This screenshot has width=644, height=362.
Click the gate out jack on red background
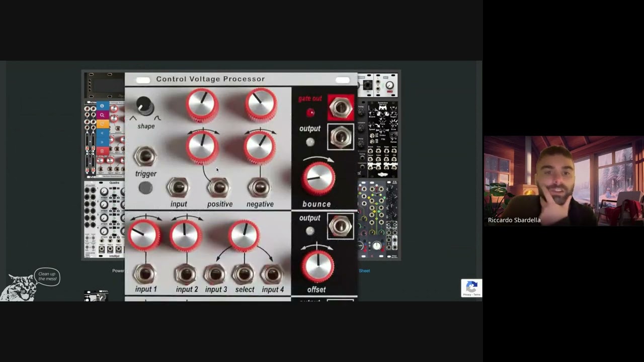341,108
